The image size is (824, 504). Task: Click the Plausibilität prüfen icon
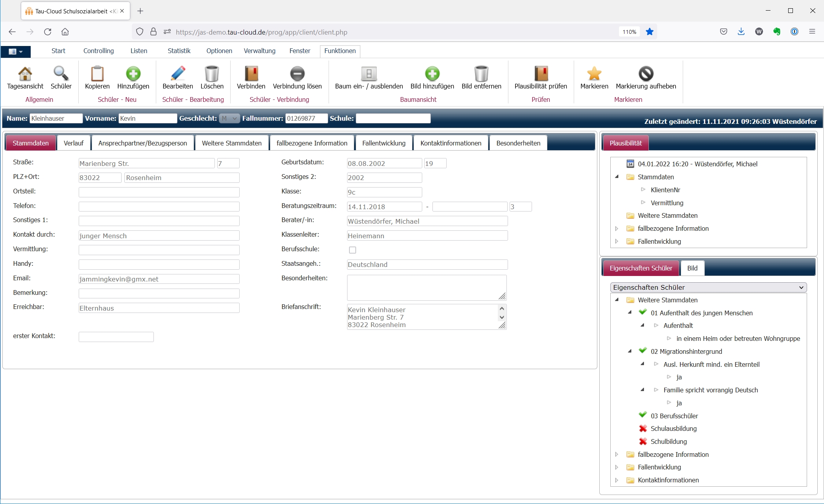pyautogui.click(x=541, y=74)
